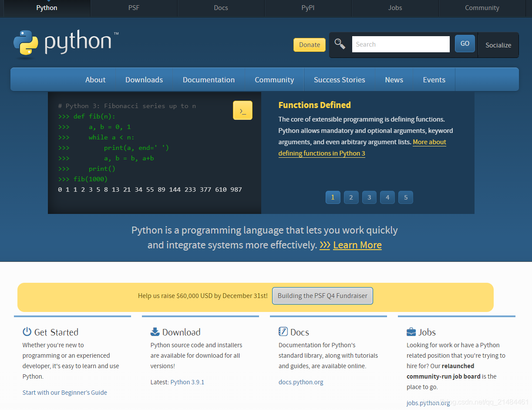Open the Python 3.9.1 latest version link
This screenshot has height=410, width=532.
187,382
